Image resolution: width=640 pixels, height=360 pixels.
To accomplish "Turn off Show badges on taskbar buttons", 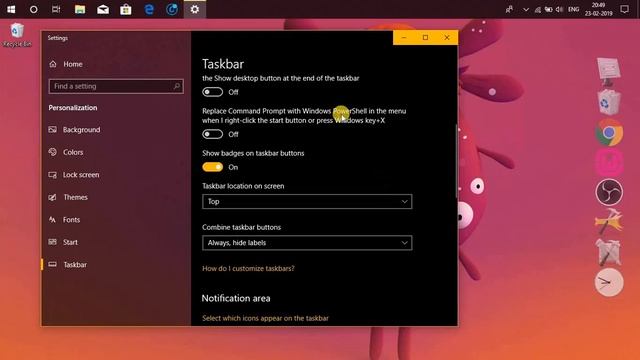I will (x=212, y=167).
